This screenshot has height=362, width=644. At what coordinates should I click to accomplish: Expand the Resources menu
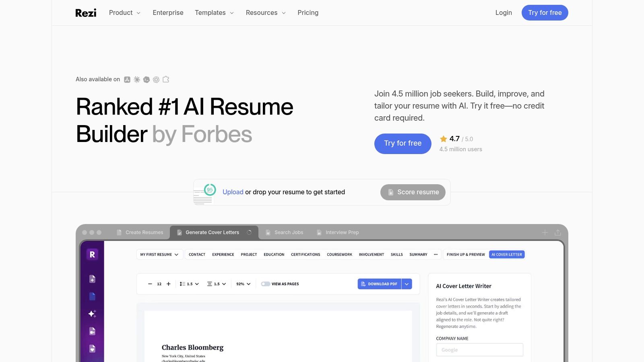click(x=266, y=13)
